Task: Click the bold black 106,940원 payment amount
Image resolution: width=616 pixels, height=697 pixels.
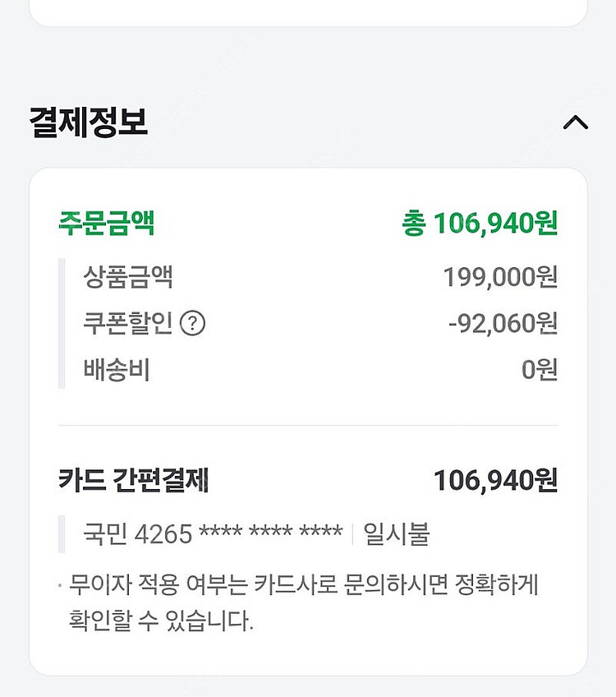Action: (495, 481)
